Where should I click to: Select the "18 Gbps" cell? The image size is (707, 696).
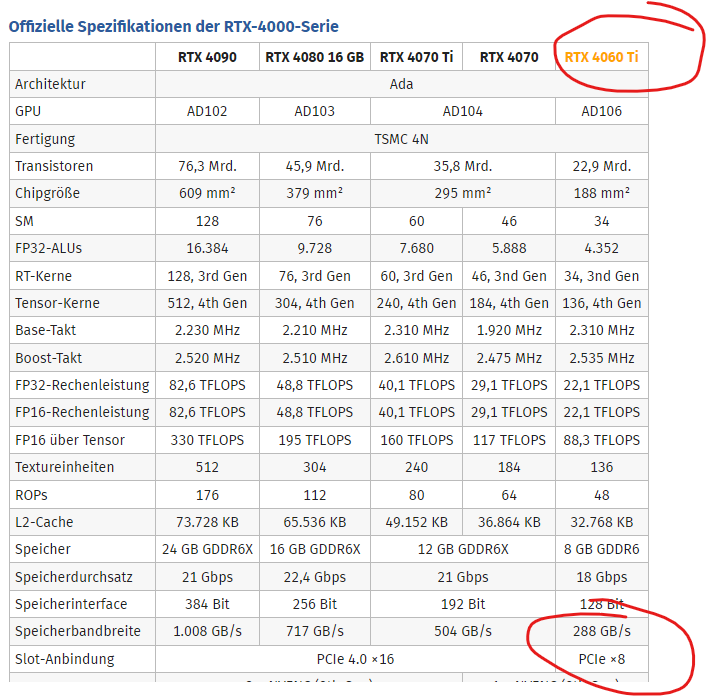601,578
